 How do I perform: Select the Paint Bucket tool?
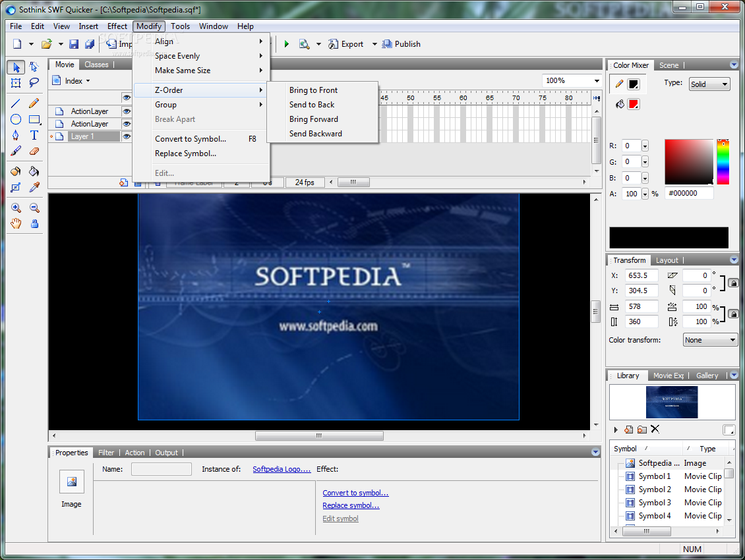(x=34, y=171)
